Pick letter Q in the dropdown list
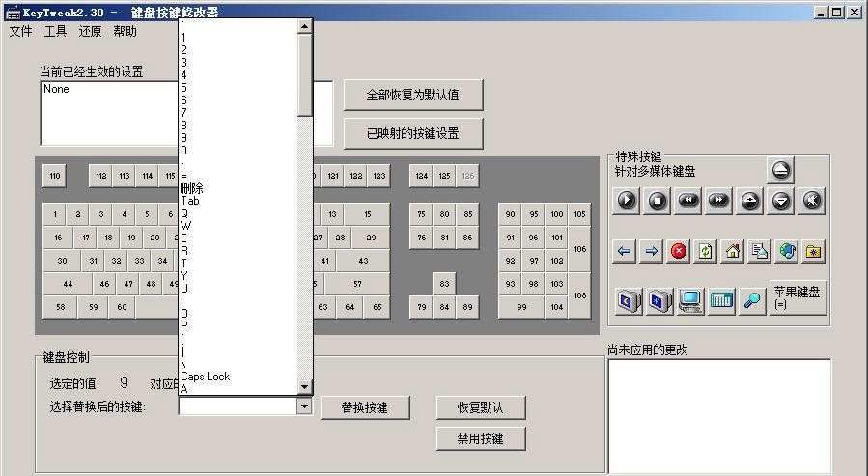Viewport: 868px width, 476px height. coord(238,213)
